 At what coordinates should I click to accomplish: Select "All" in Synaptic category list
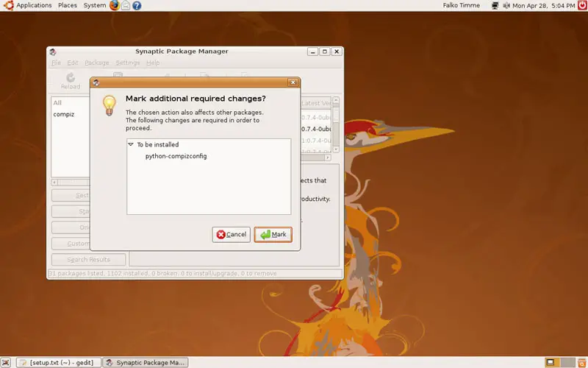57,103
